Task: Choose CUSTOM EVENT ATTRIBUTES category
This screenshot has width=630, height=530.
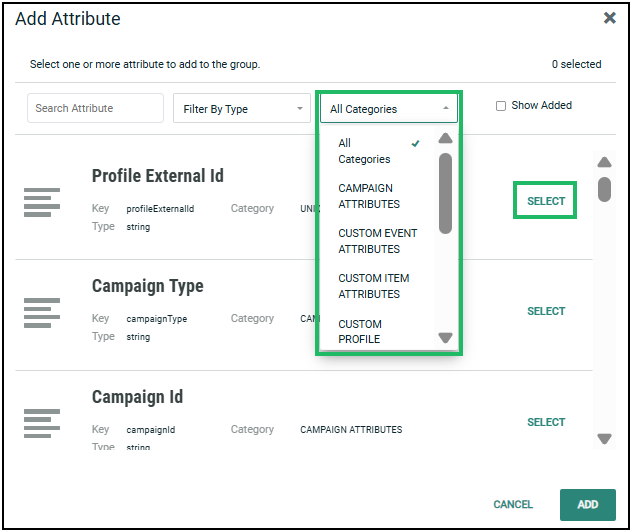Action: (x=377, y=241)
